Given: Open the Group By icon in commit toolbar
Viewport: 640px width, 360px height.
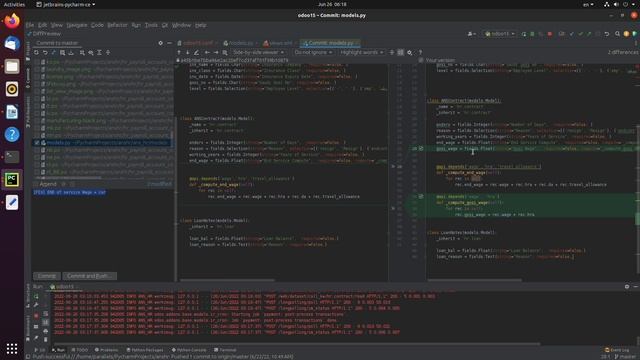Looking at the screenshot, I should 82,53.
